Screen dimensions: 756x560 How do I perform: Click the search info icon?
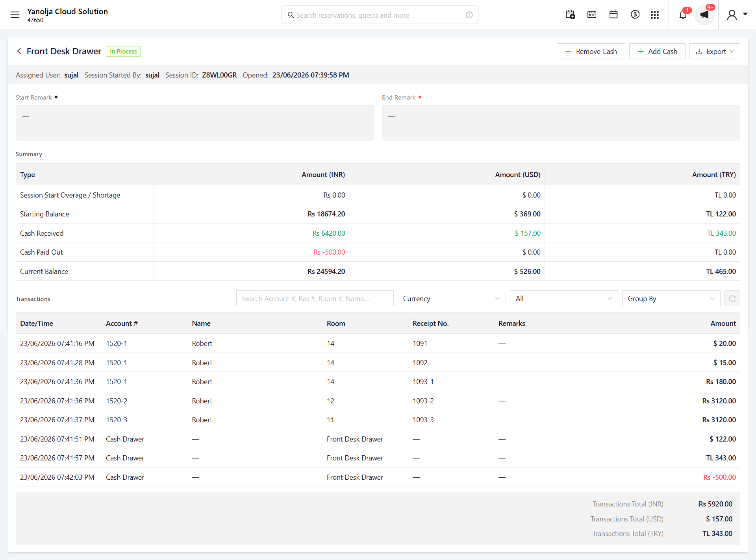pyautogui.click(x=469, y=15)
